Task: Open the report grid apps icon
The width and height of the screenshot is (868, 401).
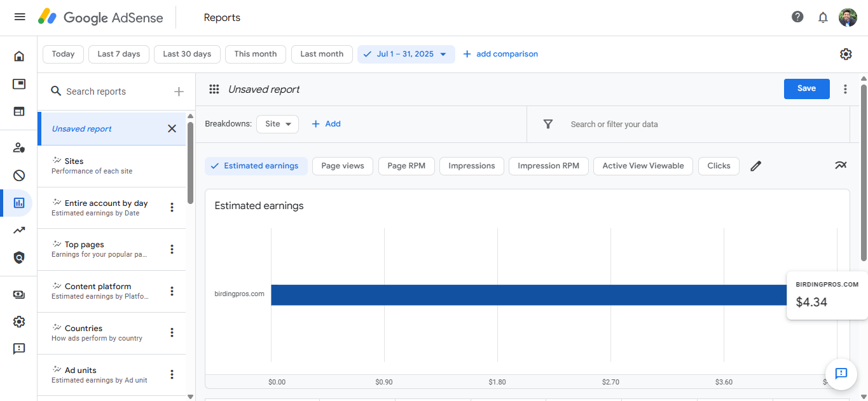Action: 214,89
